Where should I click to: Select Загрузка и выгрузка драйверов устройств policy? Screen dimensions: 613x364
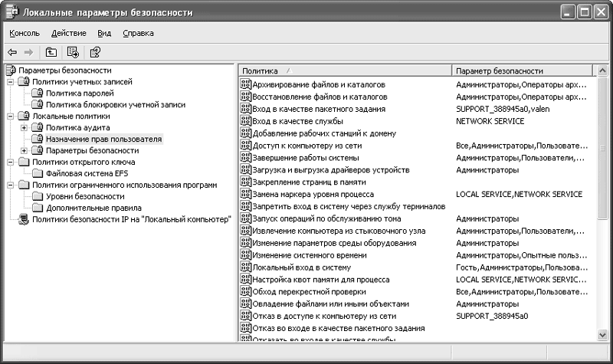point(331,169)
